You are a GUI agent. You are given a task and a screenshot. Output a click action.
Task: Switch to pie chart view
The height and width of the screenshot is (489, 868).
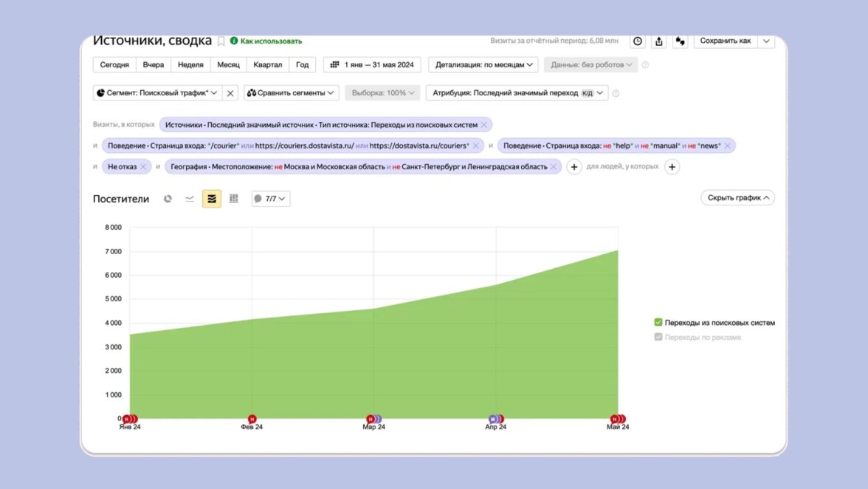tap(168, 199)
